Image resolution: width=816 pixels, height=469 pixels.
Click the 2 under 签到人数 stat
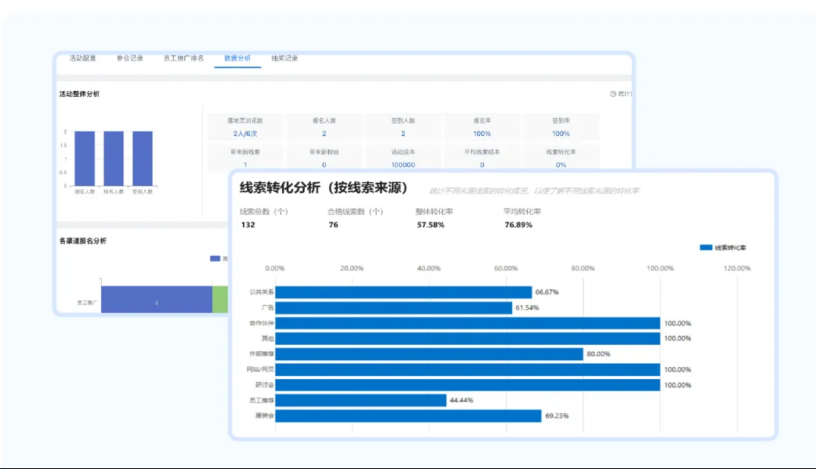403,134
